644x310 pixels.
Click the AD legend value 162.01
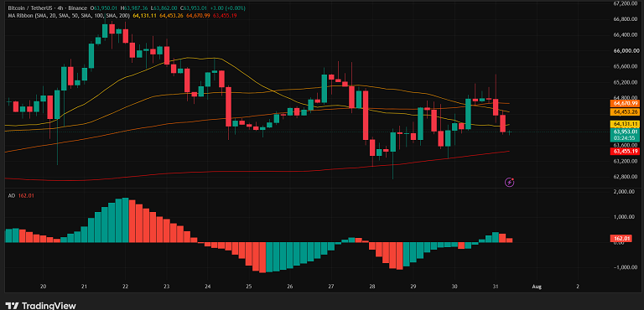click(25, 196)
